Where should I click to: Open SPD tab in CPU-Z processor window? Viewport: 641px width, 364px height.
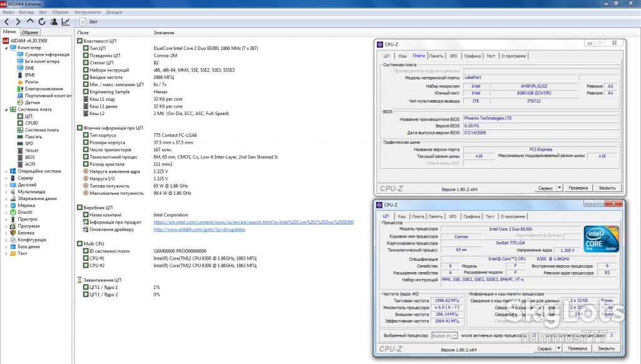point(453,216)
